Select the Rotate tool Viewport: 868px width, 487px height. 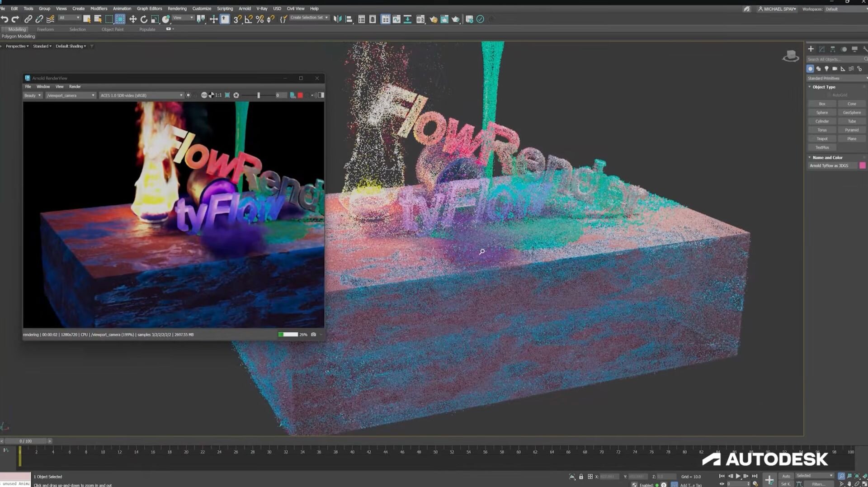click(x=144, y=19)
